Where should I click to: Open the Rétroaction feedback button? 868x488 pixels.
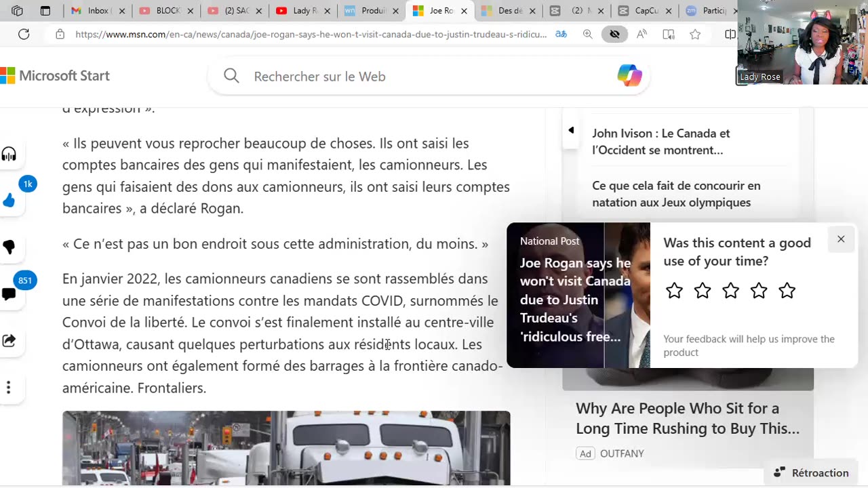click(812, 473)
